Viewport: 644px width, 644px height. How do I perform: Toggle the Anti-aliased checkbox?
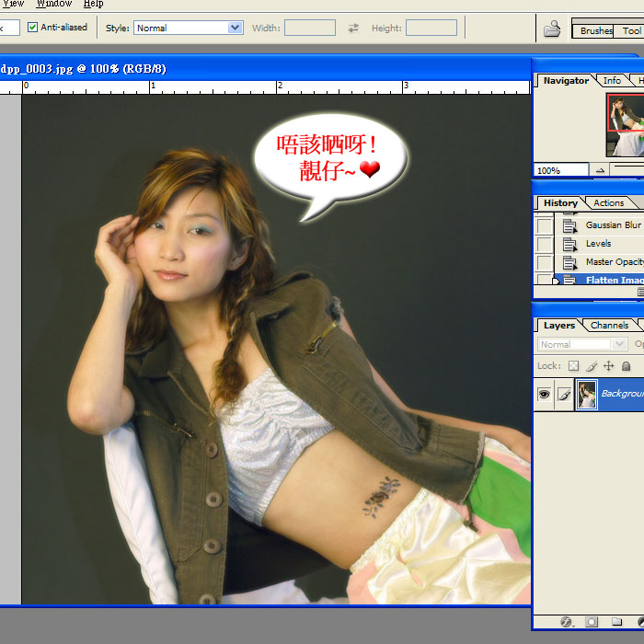tap(33, 28)
